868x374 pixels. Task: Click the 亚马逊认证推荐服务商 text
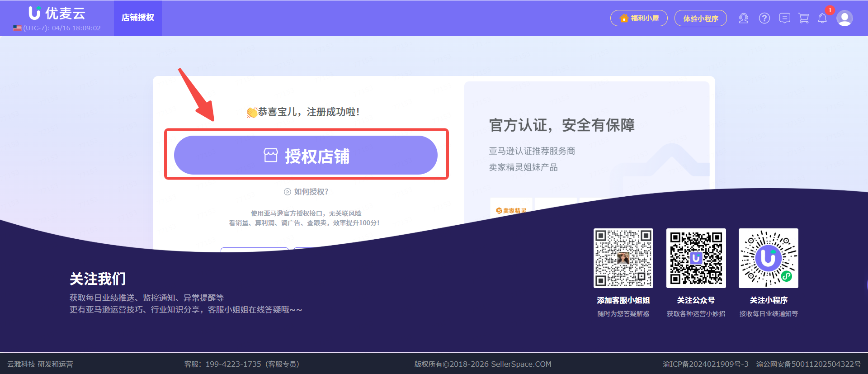point(532,151)
